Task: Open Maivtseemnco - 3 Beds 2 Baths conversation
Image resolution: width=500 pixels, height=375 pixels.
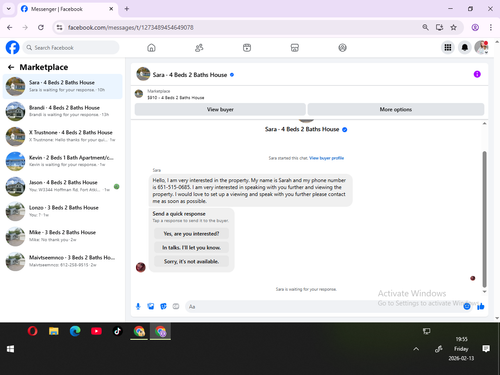Action: click(x=63, y=261)
